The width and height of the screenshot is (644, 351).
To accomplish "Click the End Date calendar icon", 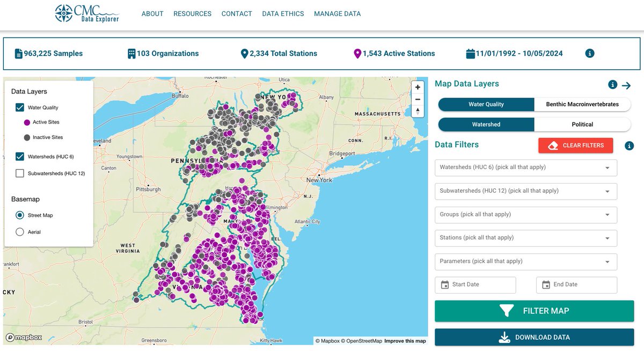I will [x=546, y=284].
